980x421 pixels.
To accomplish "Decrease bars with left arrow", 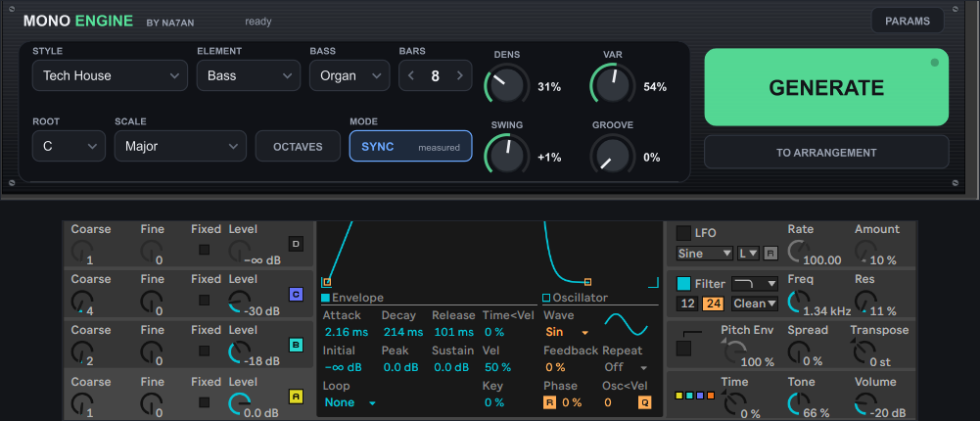I will tap(410, 75).
